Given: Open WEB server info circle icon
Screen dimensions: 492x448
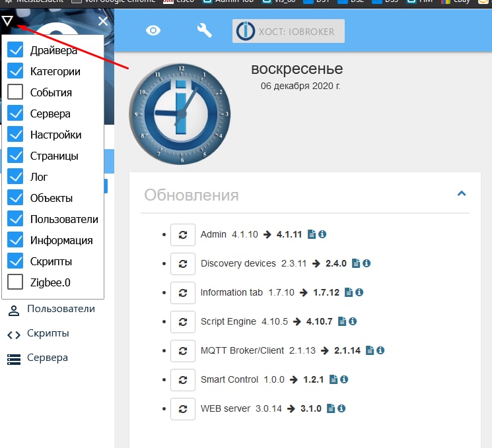Looking at the screenshot, I should point(341,408).
